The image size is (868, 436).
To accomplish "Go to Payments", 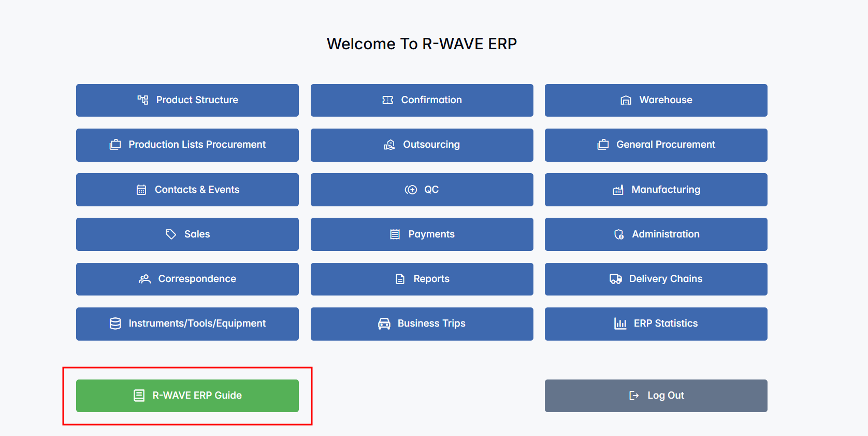I will (x=422, y=234).
